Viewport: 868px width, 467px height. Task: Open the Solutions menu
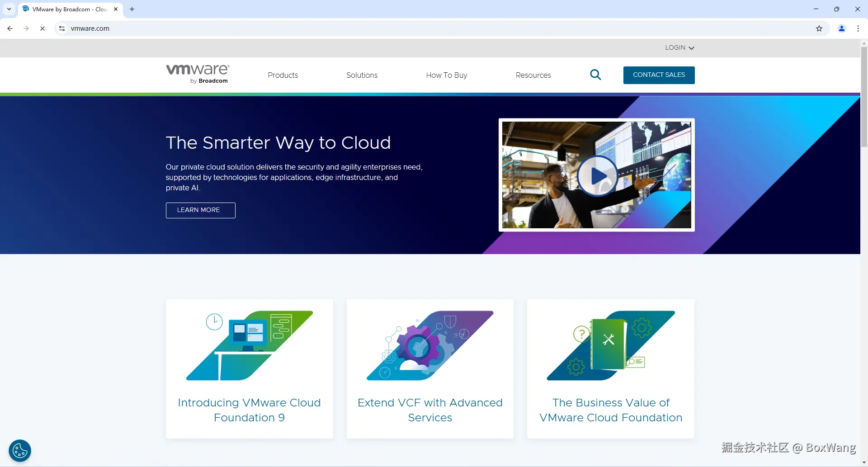362,75
